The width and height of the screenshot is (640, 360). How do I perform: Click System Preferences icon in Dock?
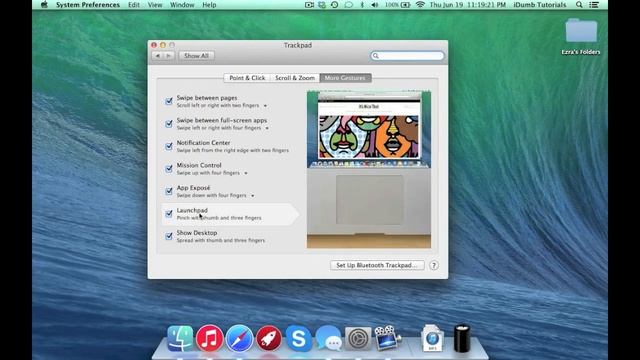pos(358,338)
